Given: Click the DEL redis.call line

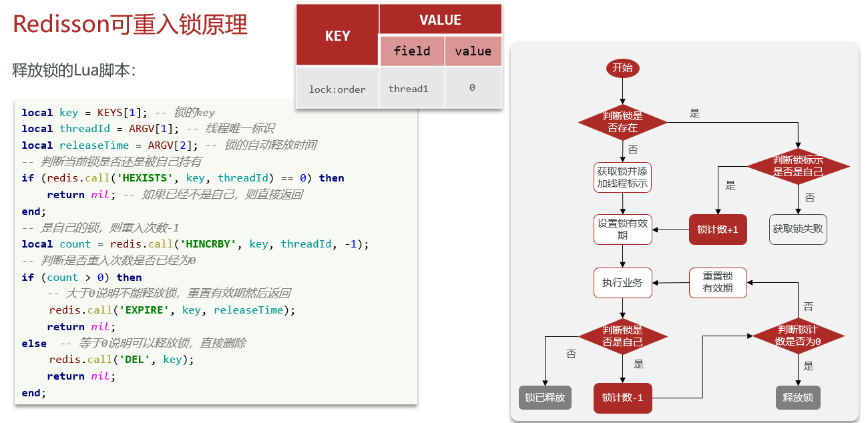Looking at the screenshot, I should coord(122,360).
